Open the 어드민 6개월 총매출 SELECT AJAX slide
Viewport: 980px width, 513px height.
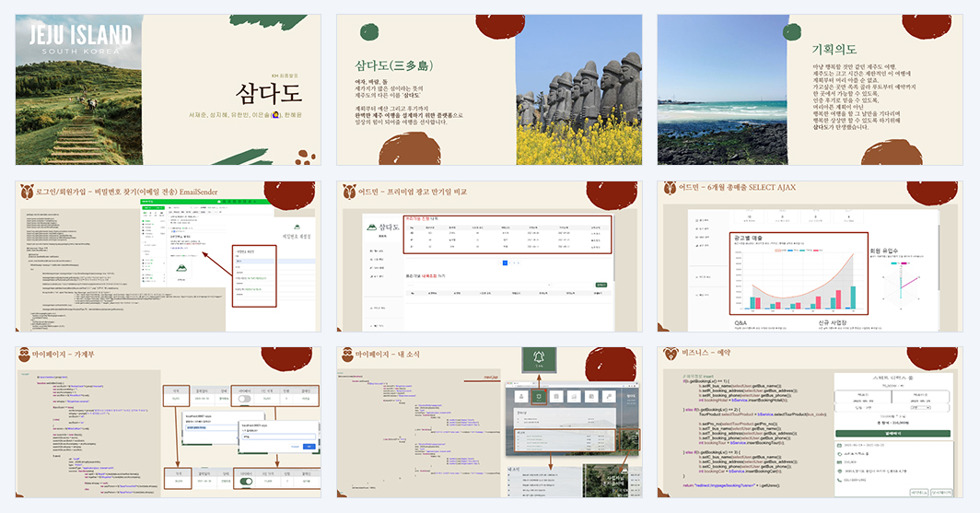point(810,257)
